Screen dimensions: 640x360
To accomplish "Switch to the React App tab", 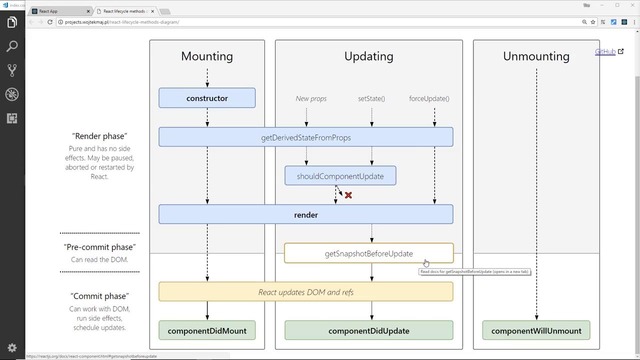I will tap(60, 11).
